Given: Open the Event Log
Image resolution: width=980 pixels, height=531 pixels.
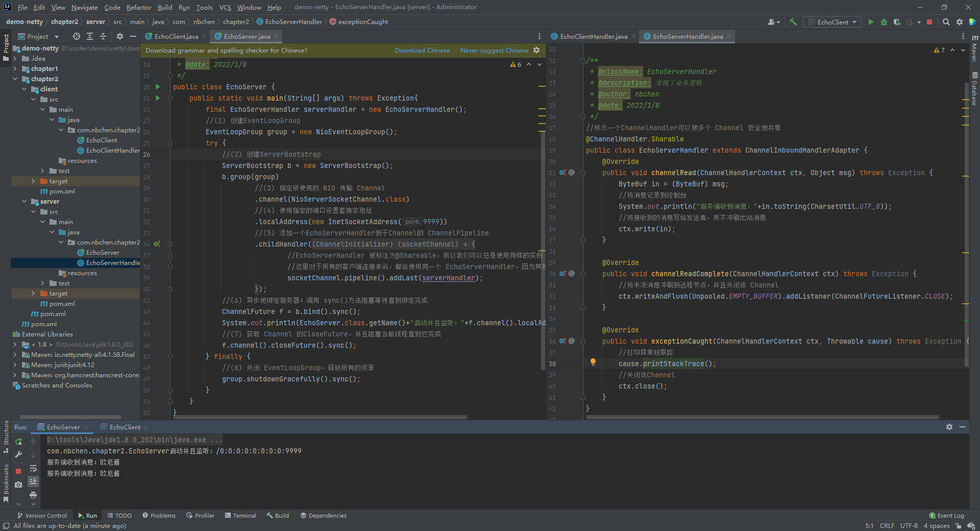Looking at the screenshot, I should [x=946, y=516].
